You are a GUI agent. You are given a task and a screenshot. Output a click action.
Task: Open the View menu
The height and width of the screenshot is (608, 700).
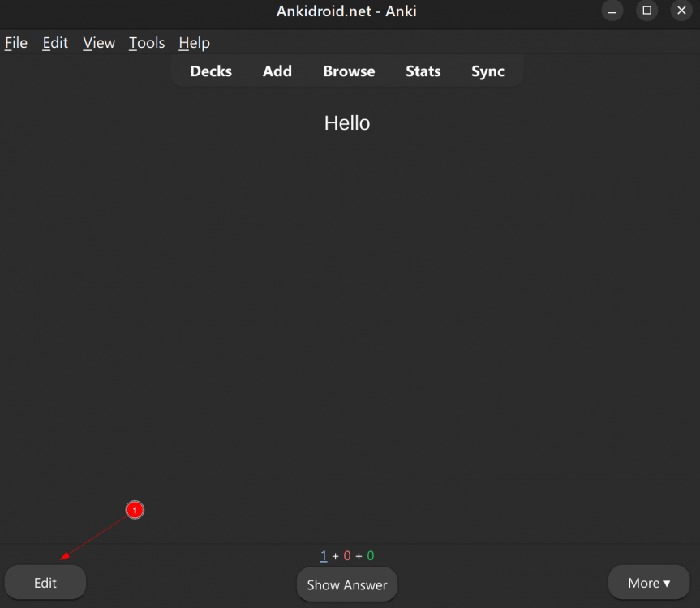click(x=99, y=43)
